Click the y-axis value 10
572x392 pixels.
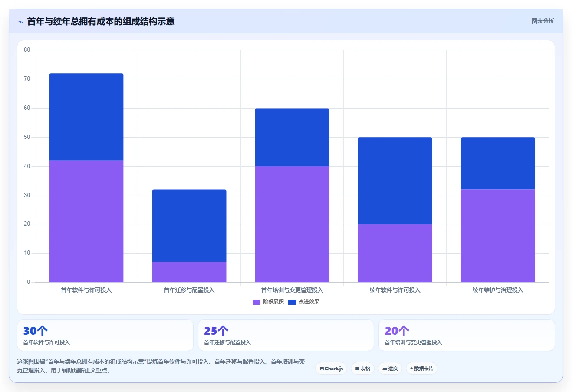[x=27, y=253]
